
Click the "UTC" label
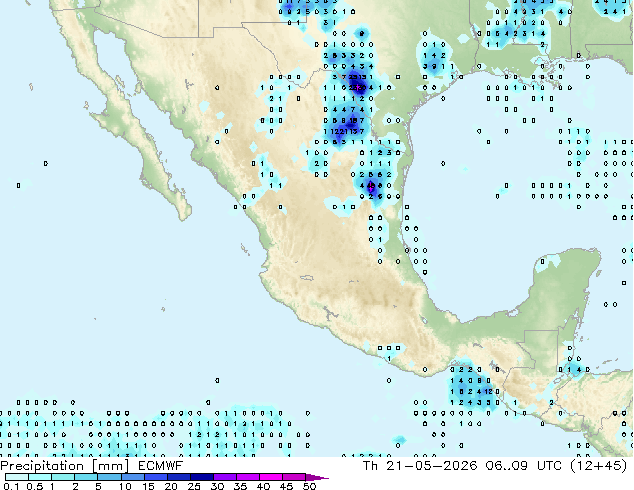click(x=549, y=466)
